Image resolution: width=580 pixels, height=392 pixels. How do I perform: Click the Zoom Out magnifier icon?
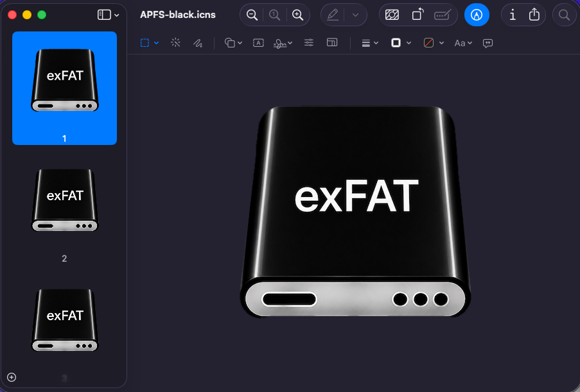[252, 15]
